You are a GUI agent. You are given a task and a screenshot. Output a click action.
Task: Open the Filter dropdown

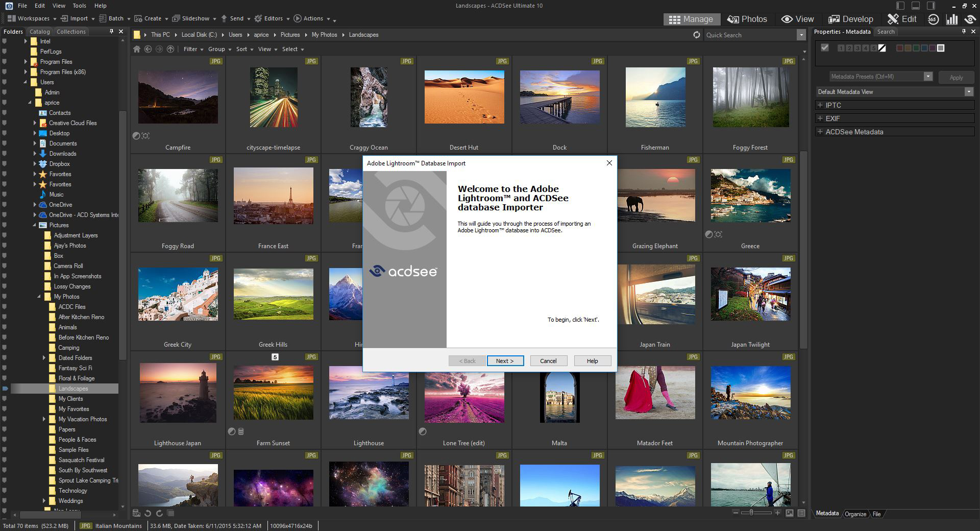point(193,49)
